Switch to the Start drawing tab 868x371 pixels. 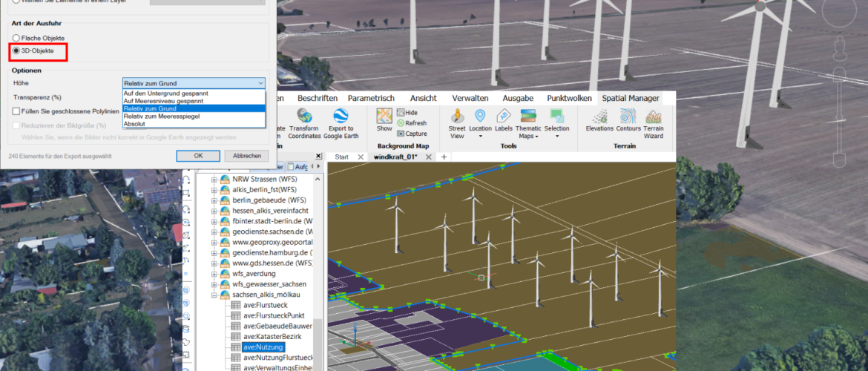341,157
